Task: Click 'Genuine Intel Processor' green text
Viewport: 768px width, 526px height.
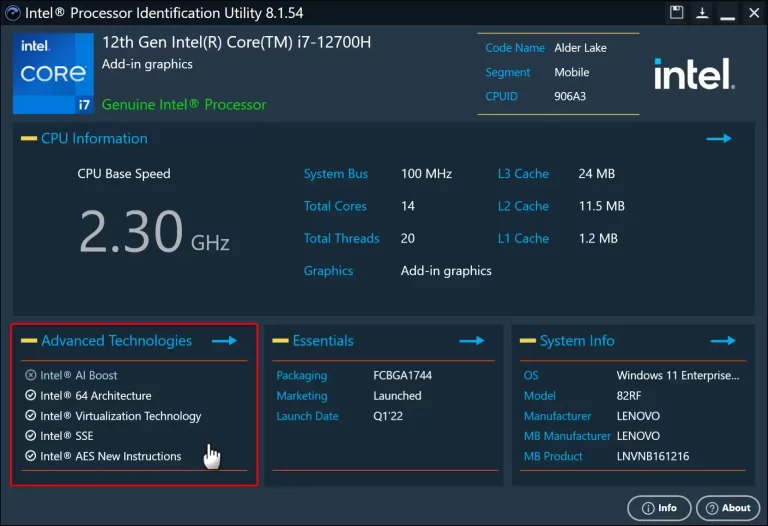Action: tap(184, 104)
